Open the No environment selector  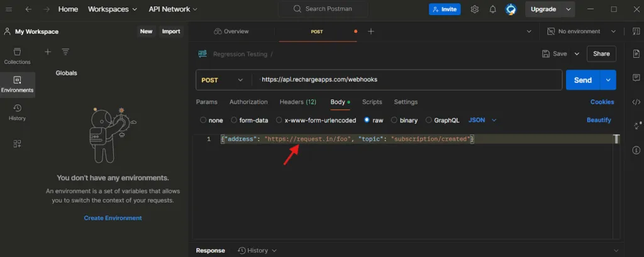coord(581,31)
